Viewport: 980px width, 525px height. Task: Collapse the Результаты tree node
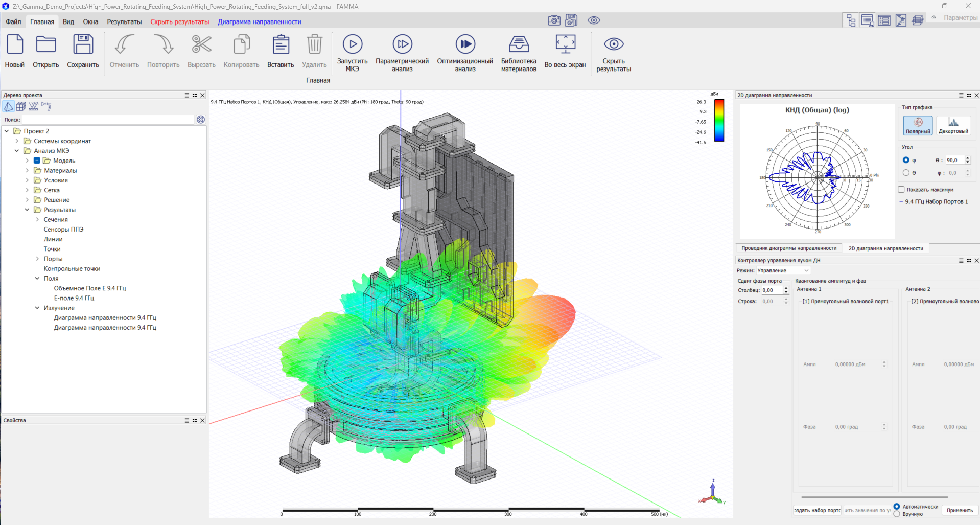27,210
